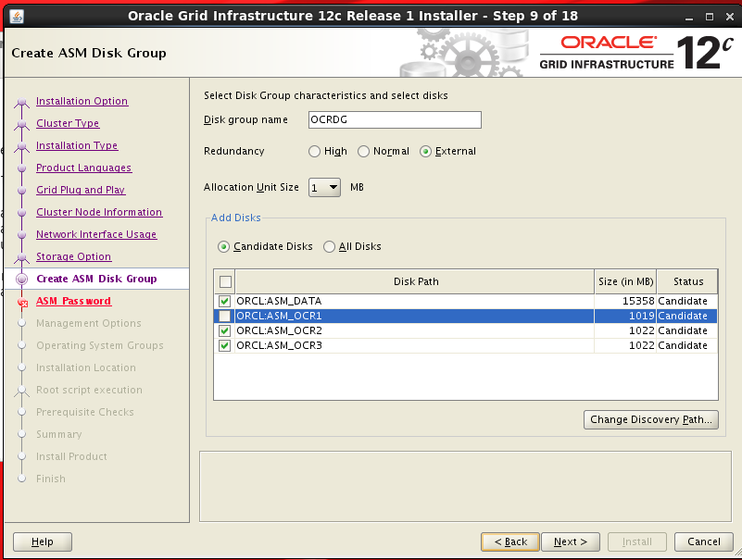Close the installer window

coord(730,17)
